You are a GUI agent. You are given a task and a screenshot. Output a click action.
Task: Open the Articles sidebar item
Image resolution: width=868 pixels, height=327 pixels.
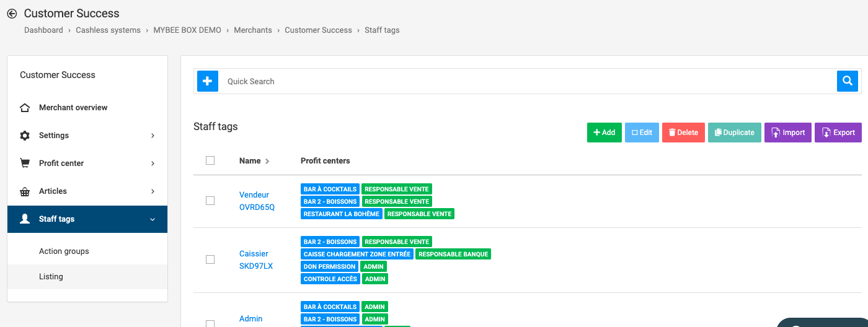pos(87,191)
